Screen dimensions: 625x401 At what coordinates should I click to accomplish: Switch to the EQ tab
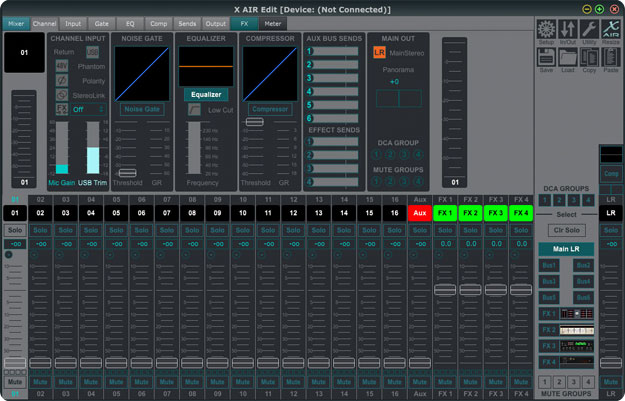click(x=130, y=24)
